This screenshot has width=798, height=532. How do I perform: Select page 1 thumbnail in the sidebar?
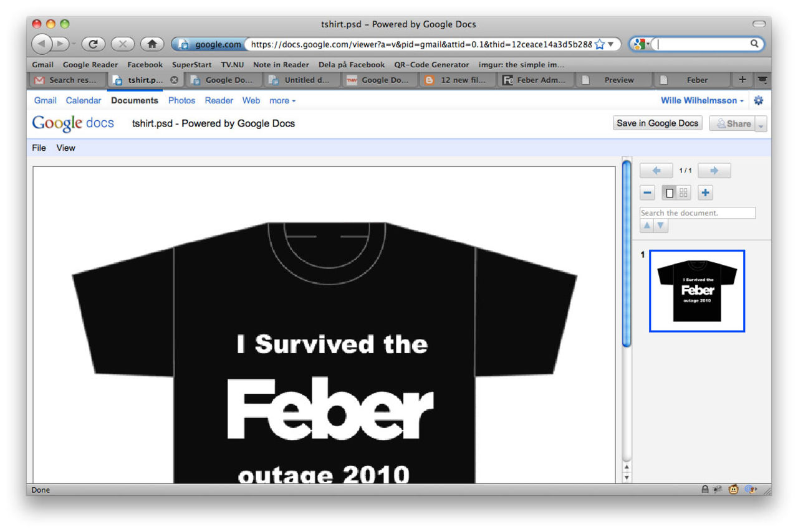[x=696, y=290]
